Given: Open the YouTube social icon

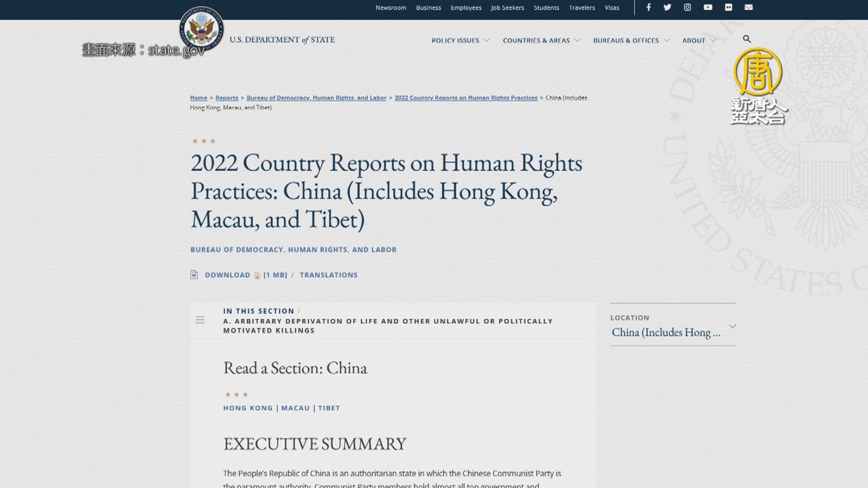Looking at the screenshot, I should (708, 8).
